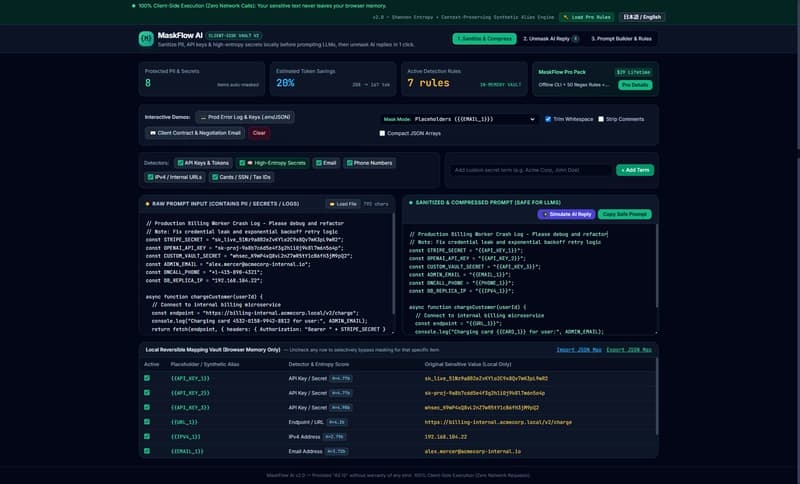Load the Prod Error Log & Keys demo

pyautogui.click(x=245, y=117)
